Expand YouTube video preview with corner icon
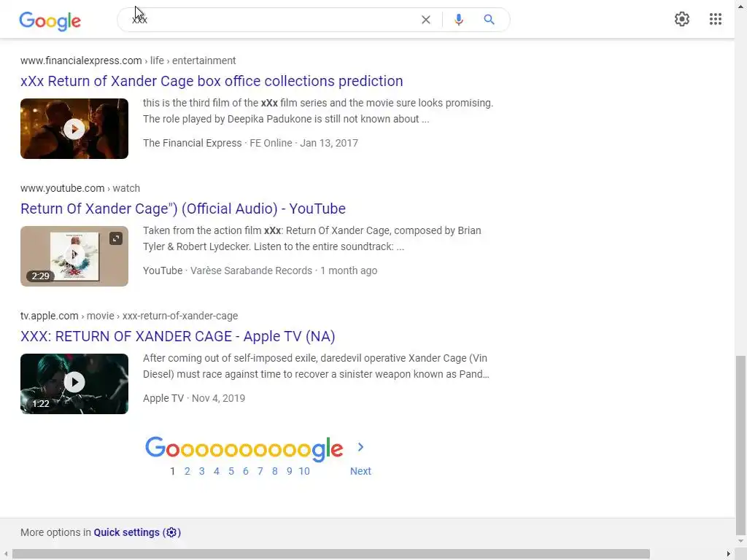Viewport: 747px width, 560px height. click(x=116, y=238)
